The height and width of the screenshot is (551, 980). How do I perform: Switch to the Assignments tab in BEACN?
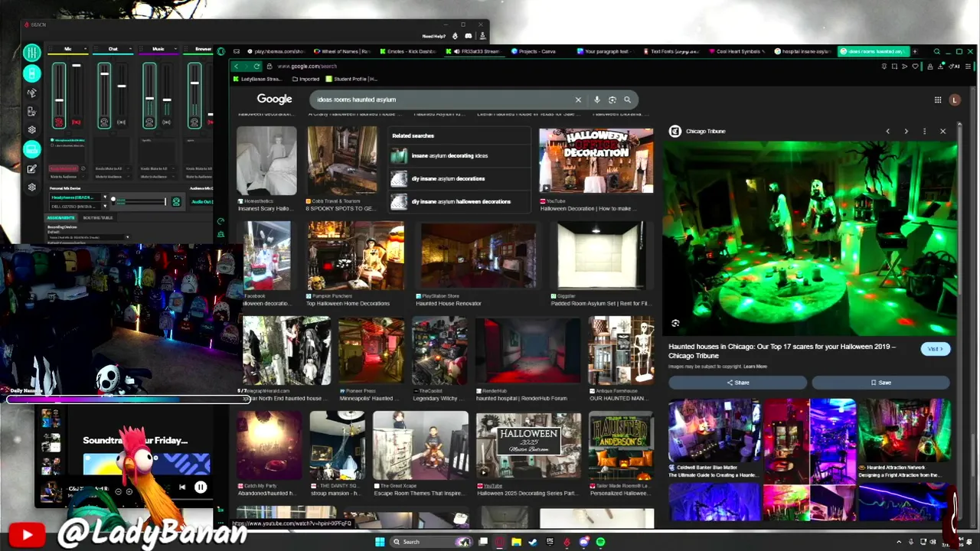coord(61,218)
